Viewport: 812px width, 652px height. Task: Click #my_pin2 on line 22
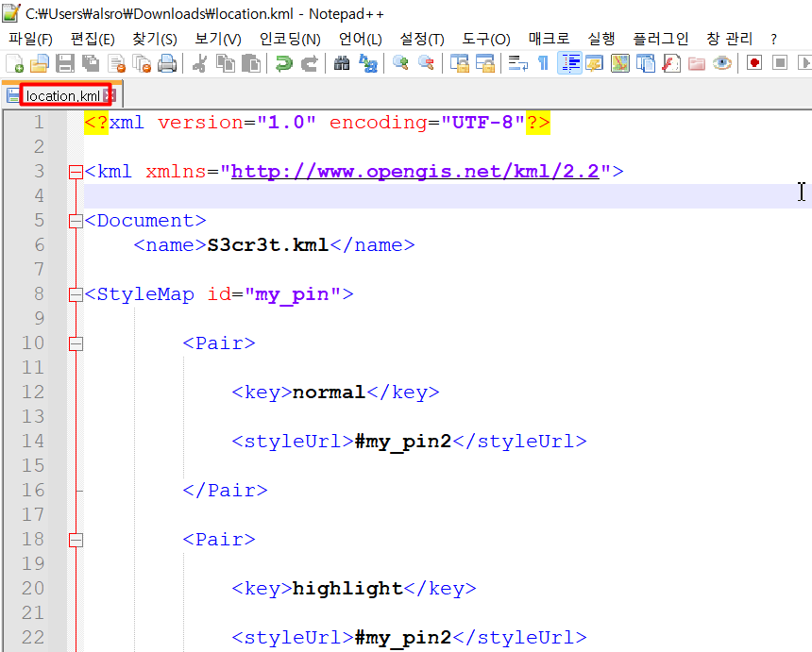click(x=403, y=638)
